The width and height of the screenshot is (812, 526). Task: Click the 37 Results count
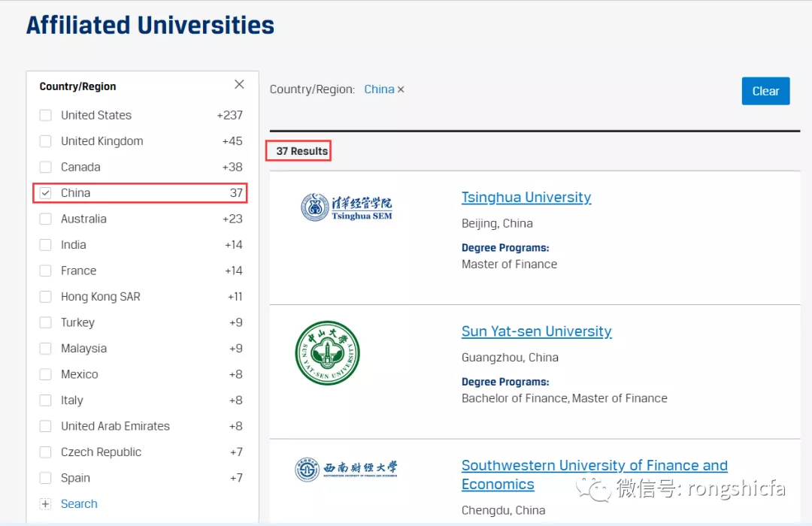coord(302,151)
